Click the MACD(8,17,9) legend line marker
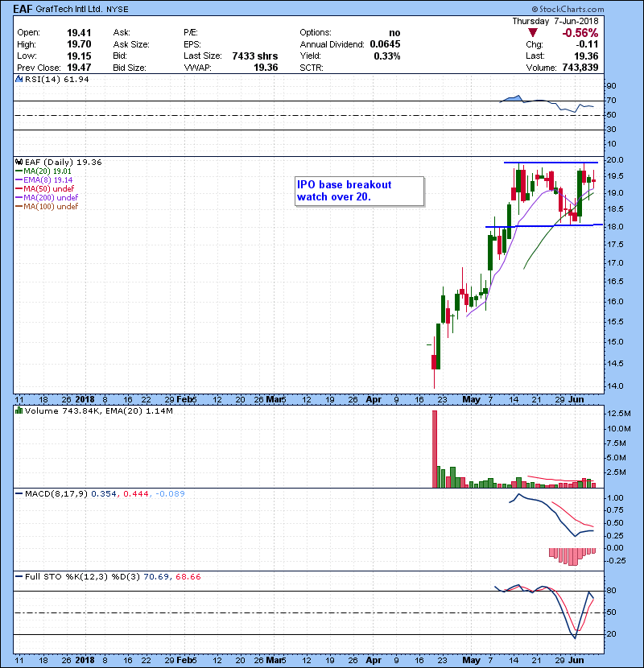The width and height of the screenshot is (644, 668). pos(19,493)
